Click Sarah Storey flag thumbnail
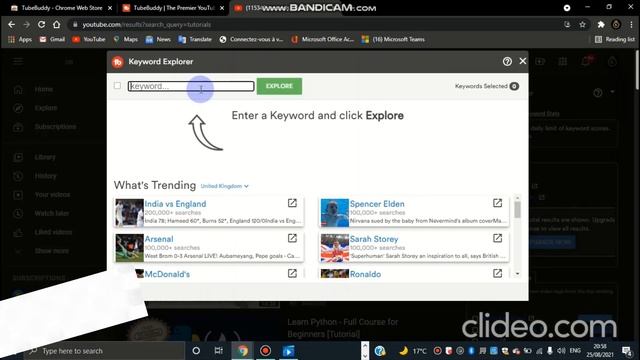The width and height of the screenshot is (640, 360). [x=335, y=248]
